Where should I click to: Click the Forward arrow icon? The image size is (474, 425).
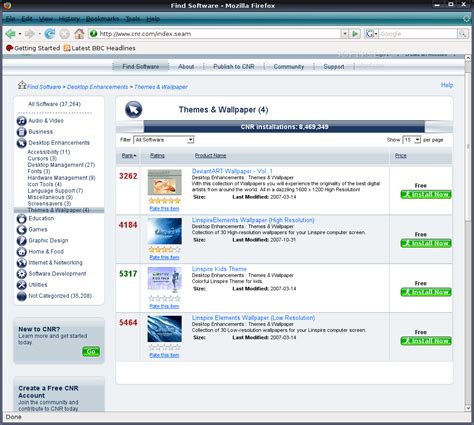[30, 34]
